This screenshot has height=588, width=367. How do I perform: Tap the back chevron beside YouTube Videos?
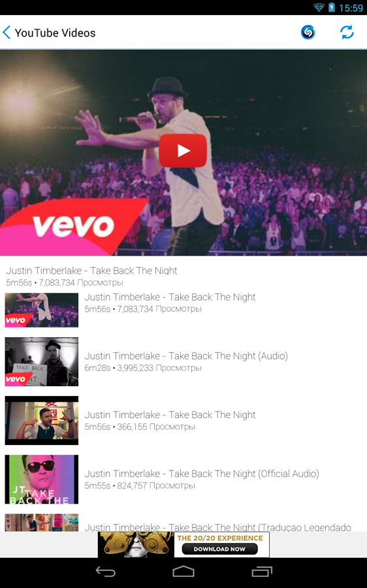7,33
